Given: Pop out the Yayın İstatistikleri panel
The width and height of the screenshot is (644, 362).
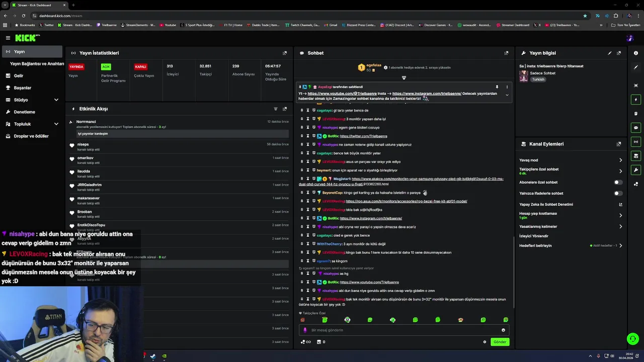Looking at the screenshot, I should click(x=285, y=53).
